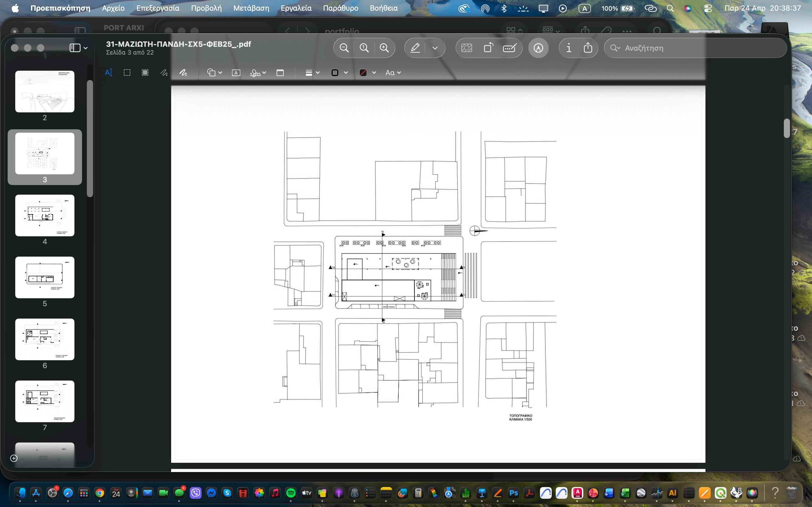Image resolution: width=812 pixels, height=507 pixels.
Task: Choose the Sketch drawing tool
Action: tap(164, 73)
